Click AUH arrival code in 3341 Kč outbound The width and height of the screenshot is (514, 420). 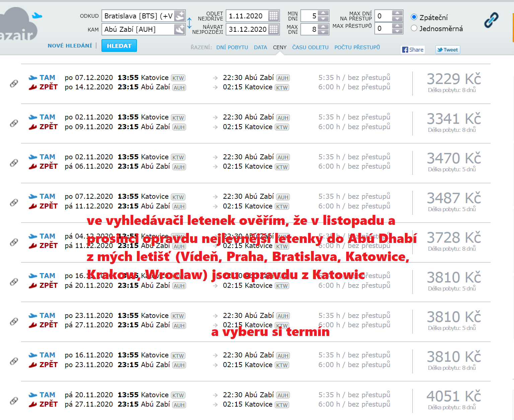click(283, 118)
